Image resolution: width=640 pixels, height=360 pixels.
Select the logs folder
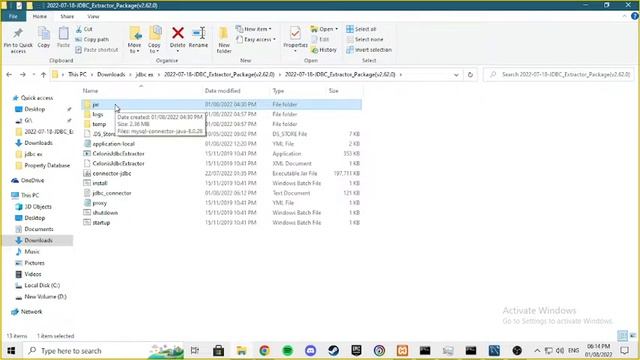point(98,114)
